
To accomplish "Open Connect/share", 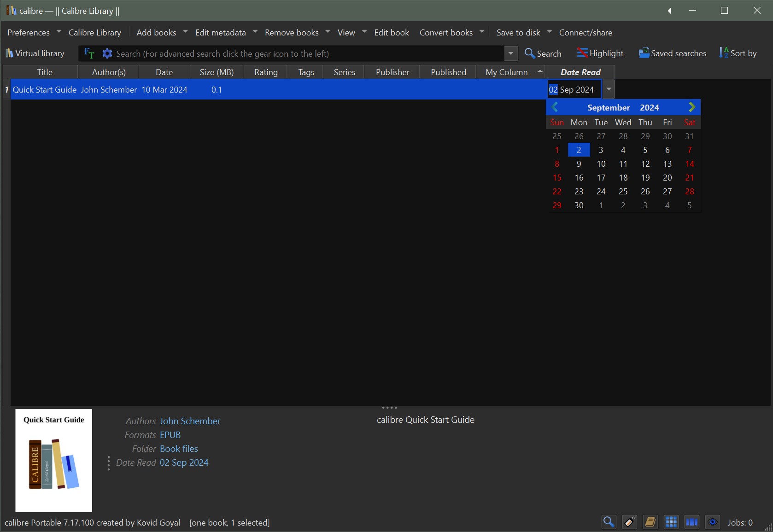I will (586, 33).
